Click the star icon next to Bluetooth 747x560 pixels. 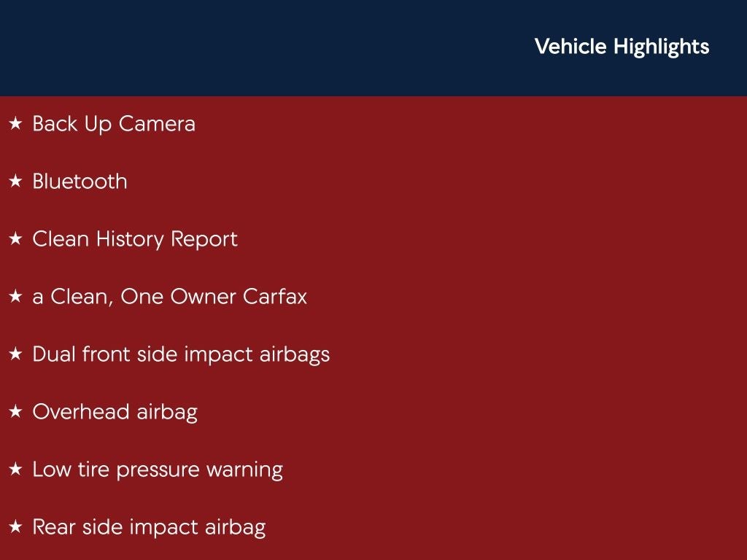tap(15, 182)
